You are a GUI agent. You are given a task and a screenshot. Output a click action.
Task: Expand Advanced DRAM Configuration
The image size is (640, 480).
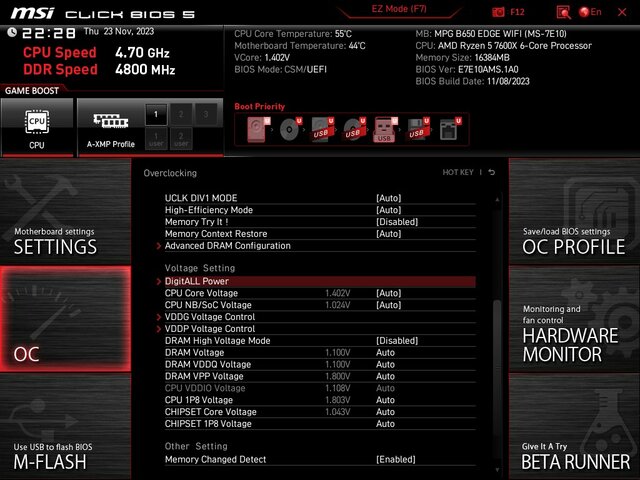[227, 246]
